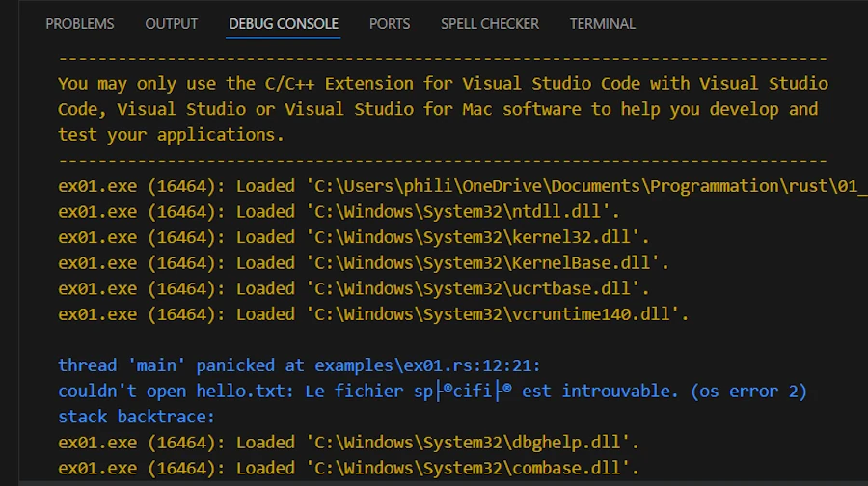Show the PORTS tab

pyautogui.click(x=389, y=23)
